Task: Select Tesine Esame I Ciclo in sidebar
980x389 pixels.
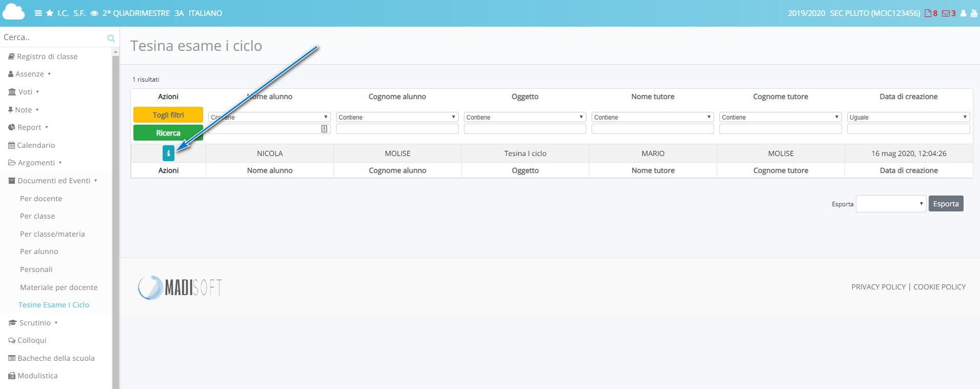Action: coord(54,305)
